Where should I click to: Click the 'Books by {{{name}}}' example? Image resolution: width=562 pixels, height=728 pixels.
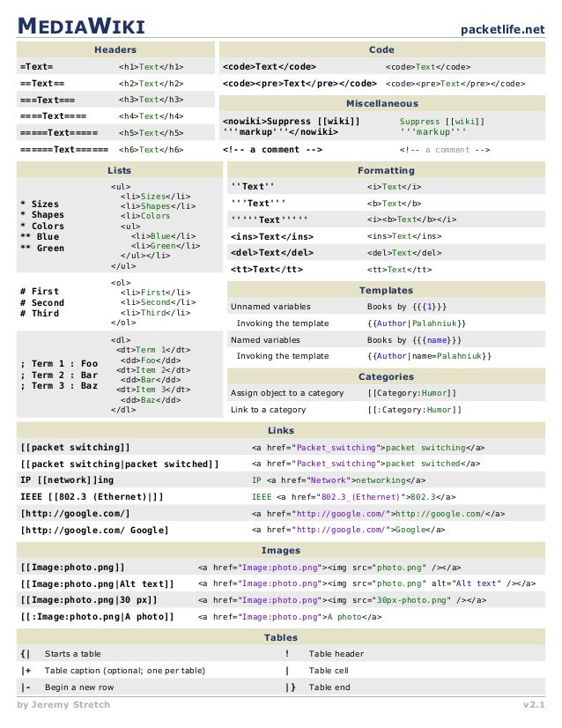tap(414, 340)
